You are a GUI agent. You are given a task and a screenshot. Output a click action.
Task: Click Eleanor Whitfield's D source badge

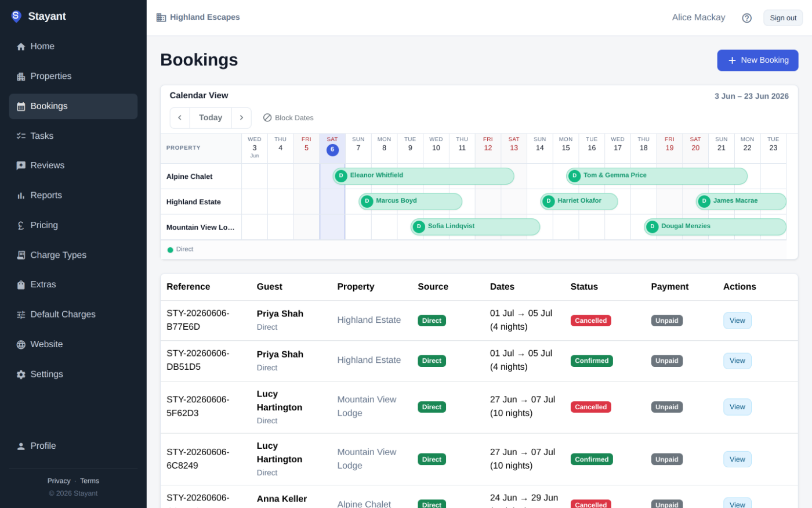point(341,176)
